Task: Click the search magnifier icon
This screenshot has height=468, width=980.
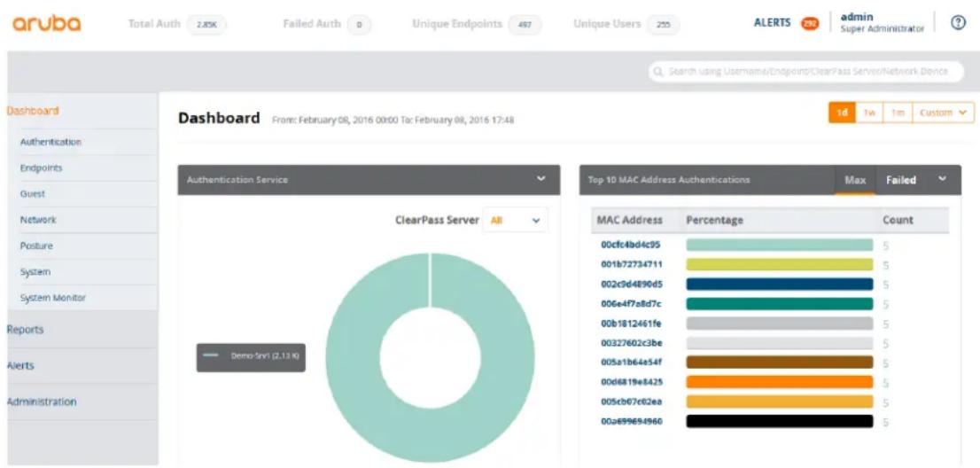Action: coord(658,72)
